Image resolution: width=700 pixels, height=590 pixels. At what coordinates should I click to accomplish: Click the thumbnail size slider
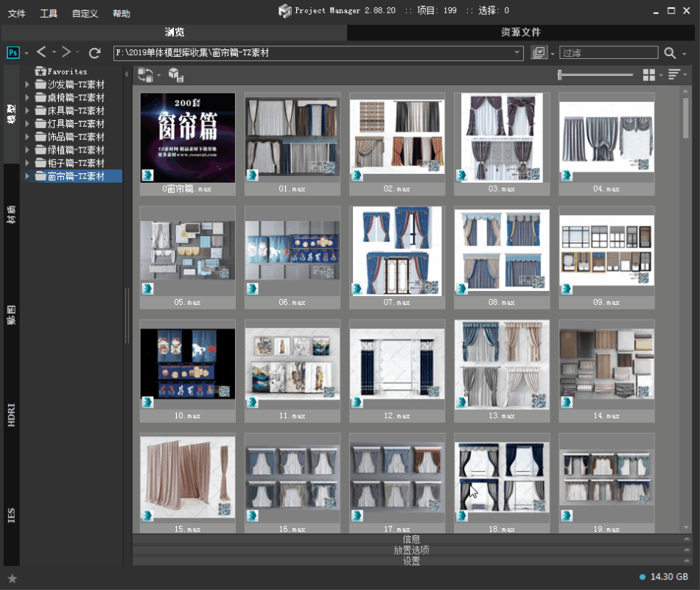point(595,74)
